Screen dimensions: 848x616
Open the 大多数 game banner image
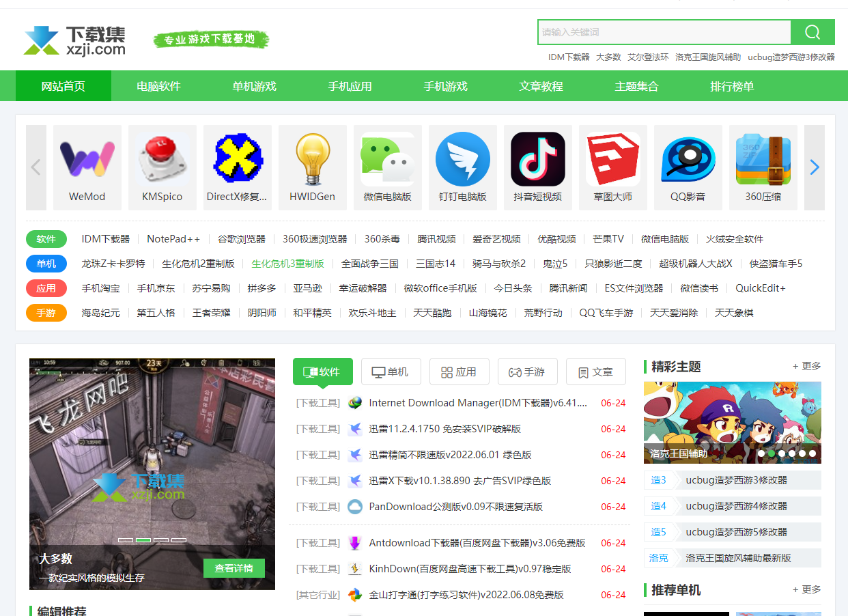click(152, 474)
